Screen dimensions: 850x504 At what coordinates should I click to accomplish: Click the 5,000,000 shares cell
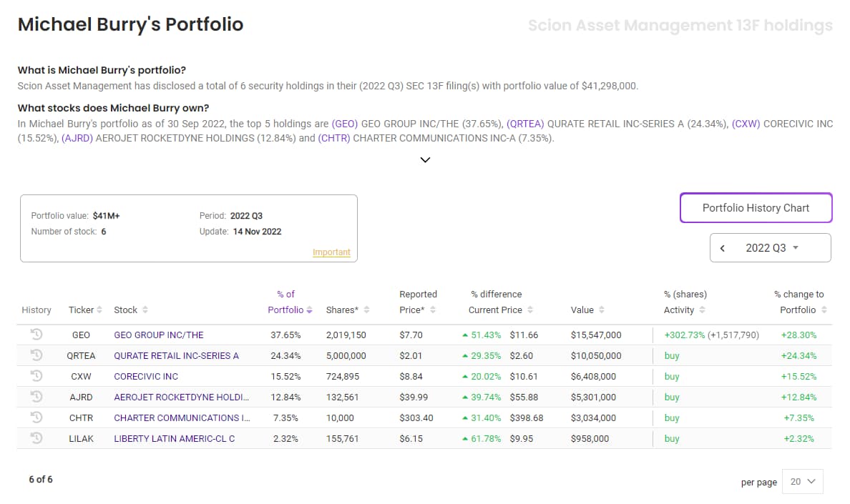pyautogui.click(x=346, y=356)
